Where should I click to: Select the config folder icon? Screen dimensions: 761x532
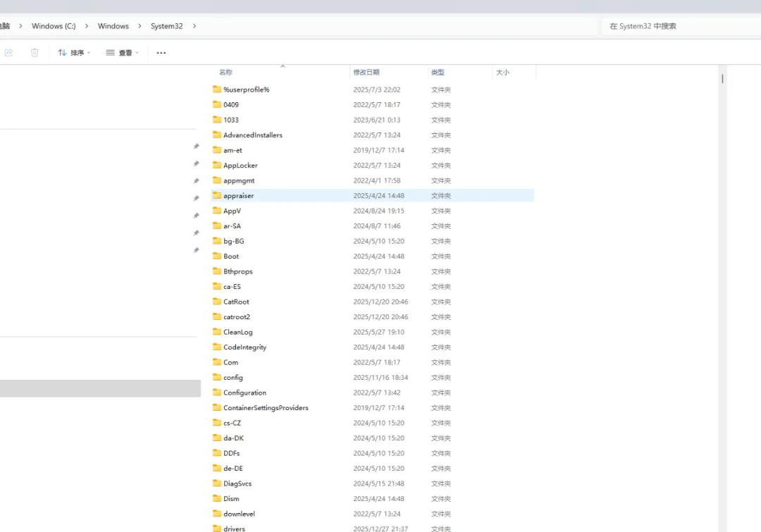[x=217, y=377]
